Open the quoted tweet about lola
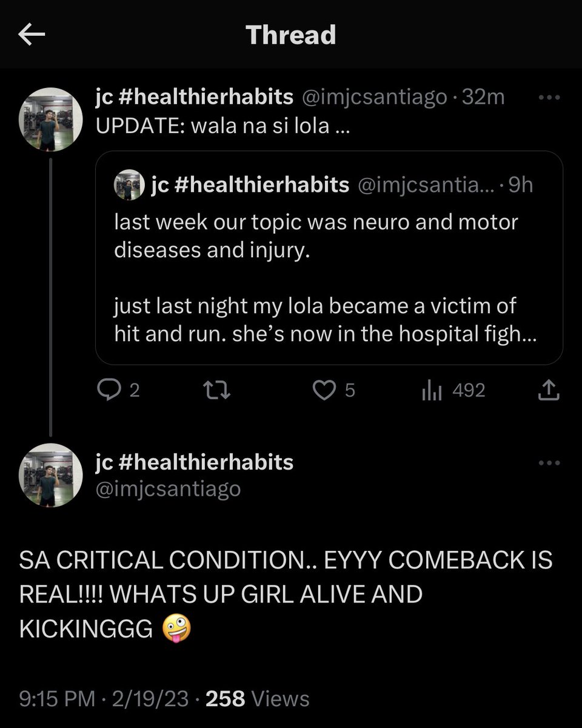Image resolution: width=582 pixels, height=728 pixels. pyautogui.click(x=329, y=257)
